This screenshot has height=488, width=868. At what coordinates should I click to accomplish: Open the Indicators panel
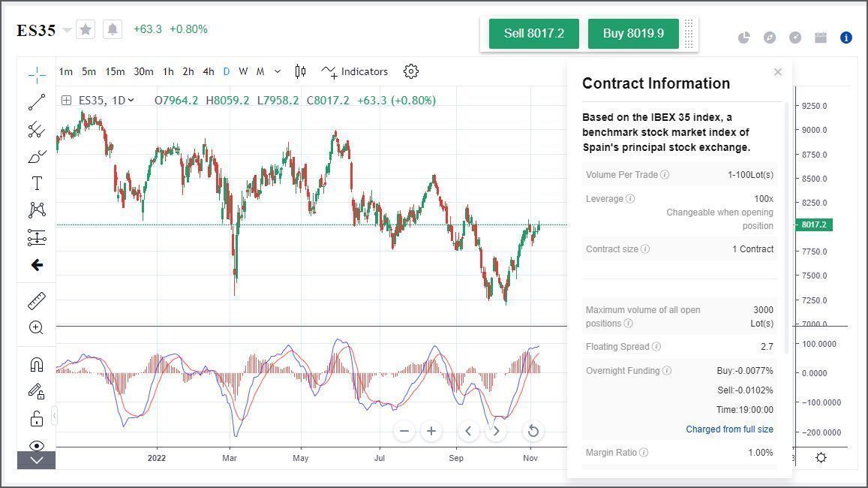(355, 71)
